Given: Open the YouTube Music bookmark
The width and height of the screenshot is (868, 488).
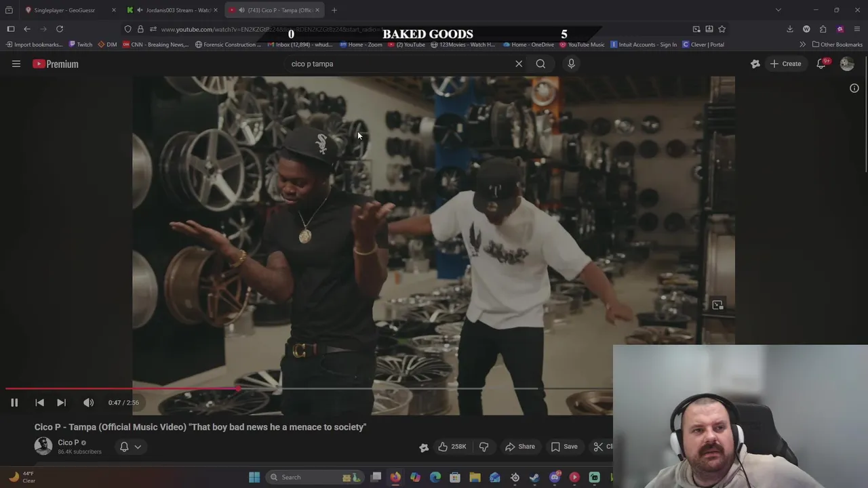Looking at the screenshot, I should click(582, 45).
